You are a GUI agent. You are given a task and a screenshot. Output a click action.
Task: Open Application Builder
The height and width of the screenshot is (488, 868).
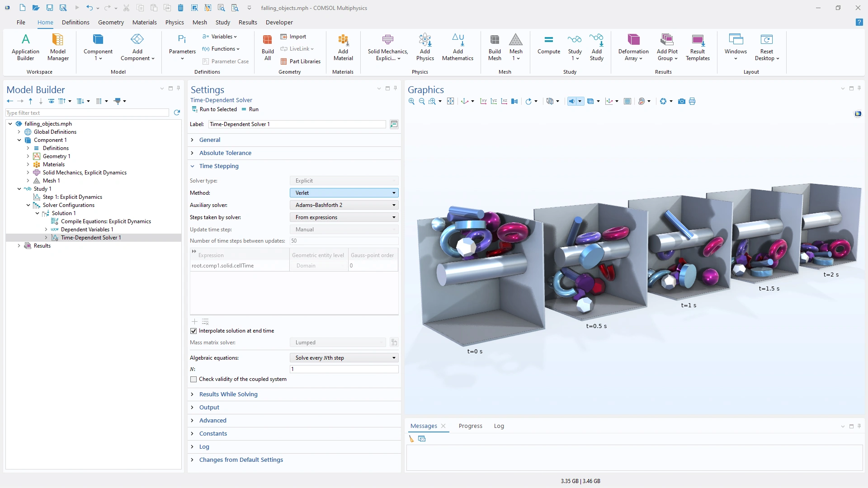tap(26, 41)
